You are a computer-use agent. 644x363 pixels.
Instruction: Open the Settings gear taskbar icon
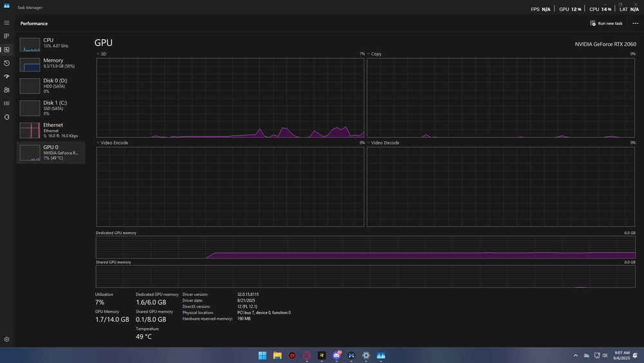point(366,355)
